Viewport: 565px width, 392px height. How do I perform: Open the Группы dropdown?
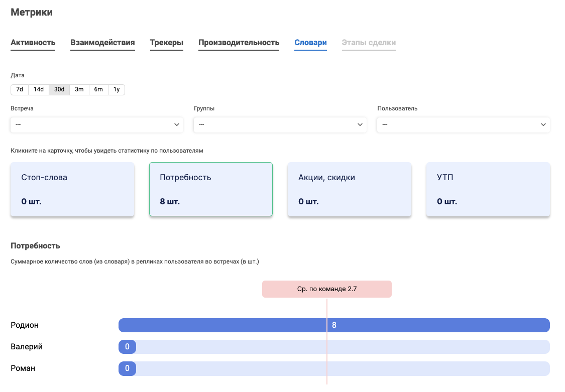point(280,124)
